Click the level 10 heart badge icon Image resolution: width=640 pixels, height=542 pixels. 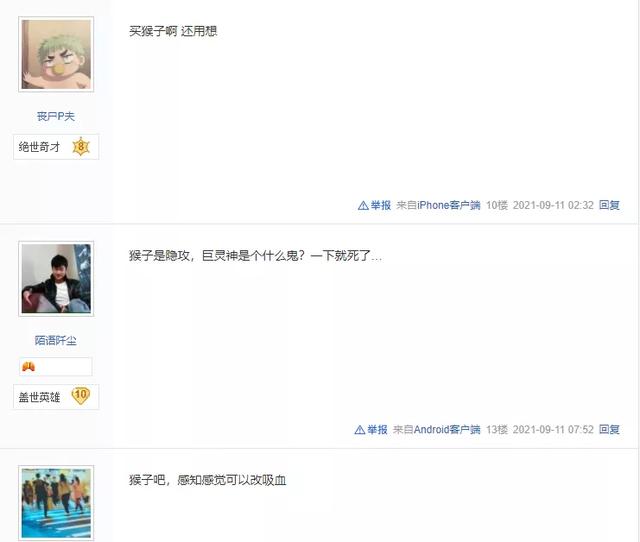tap(80, 395)
